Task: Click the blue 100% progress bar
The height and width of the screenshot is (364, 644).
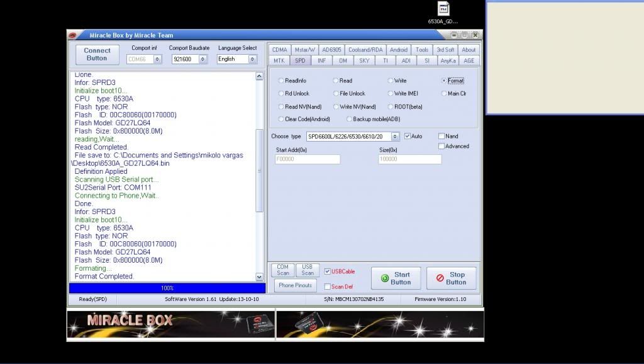Action: coord(167,288)
